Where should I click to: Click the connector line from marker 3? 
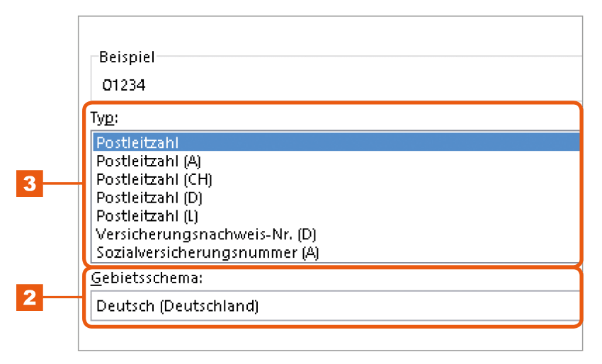[63, 183]
